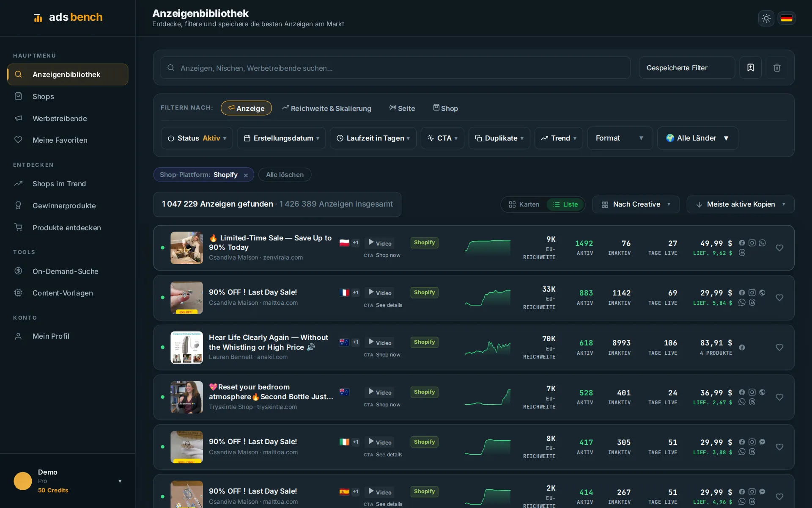This screenshot has height=508, width=812.
Task: Open Shops im Trend
Action: click(x=68, y=184)
